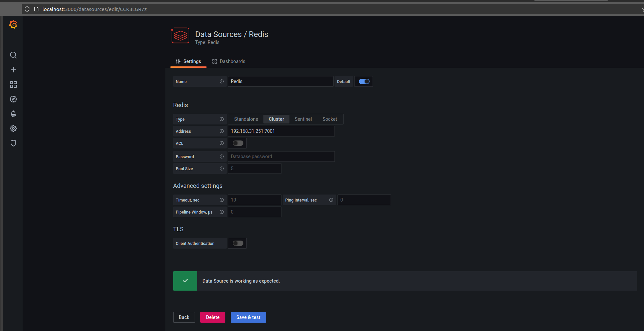Show info tooltip for Timeout, sec
Viewport: 644px width, 331px height.
click(x=222, y=200)
